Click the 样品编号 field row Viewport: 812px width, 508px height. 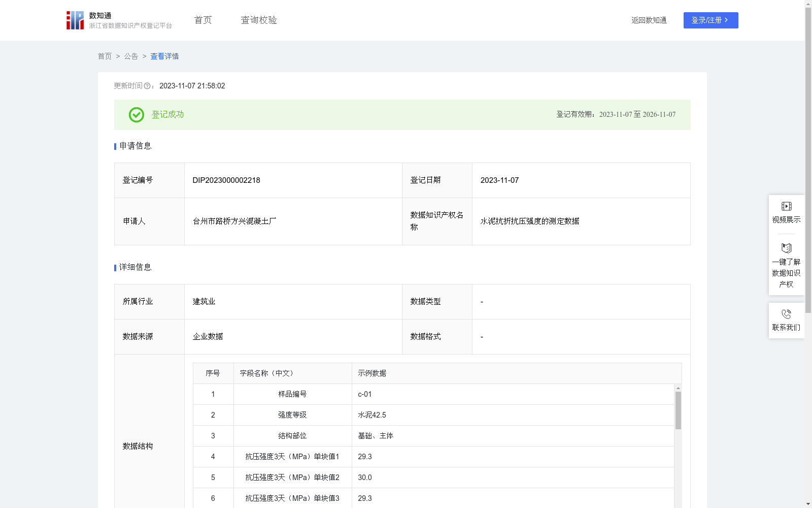click(433, 394)
